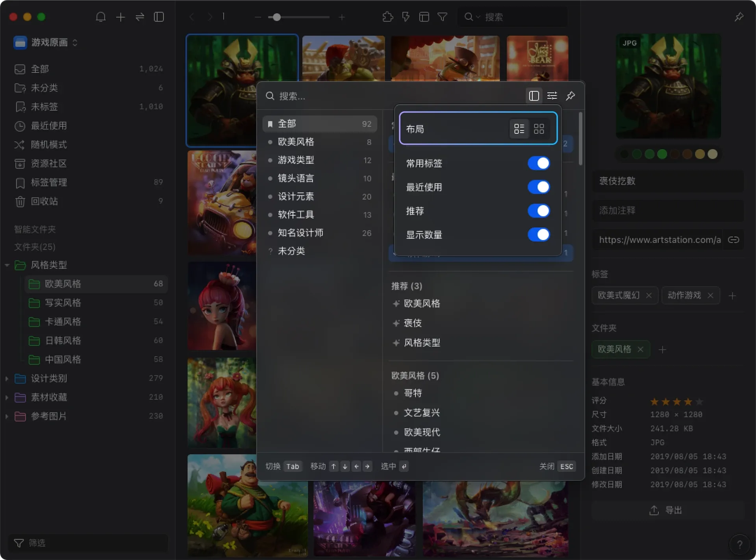
Task: Select 全部 in the left sidebar
Action: coord(89,69)
